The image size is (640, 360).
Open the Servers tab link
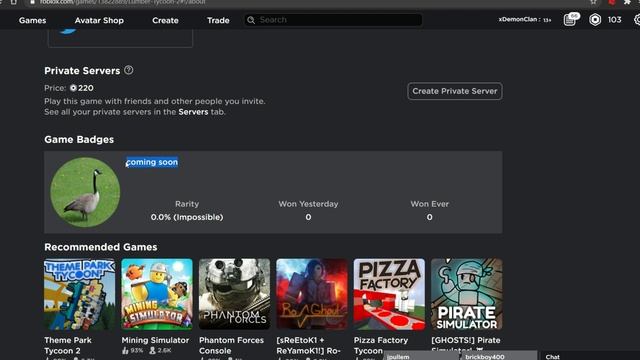click(193, 112)
